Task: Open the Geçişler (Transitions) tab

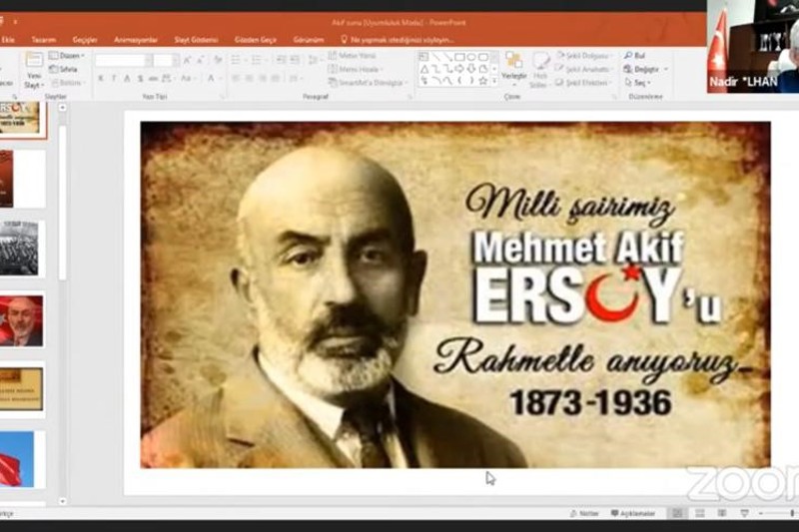Action: [x=85, y=39]
